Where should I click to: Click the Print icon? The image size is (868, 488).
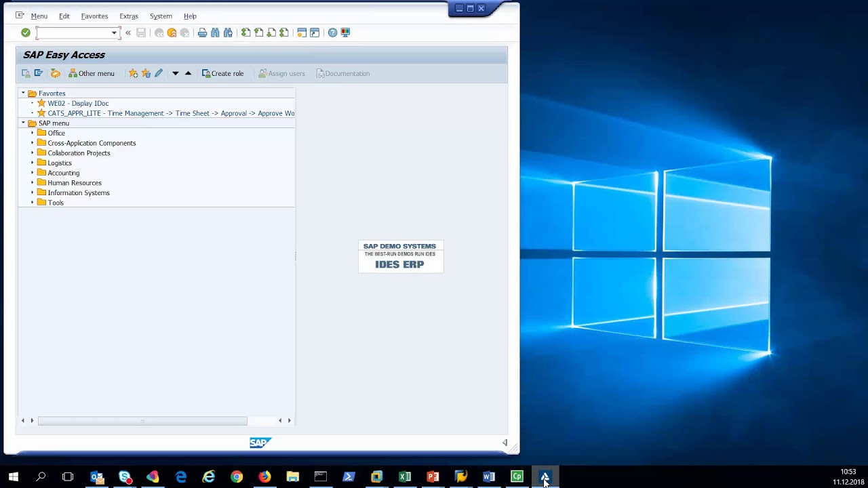click(x=202, y=33)
